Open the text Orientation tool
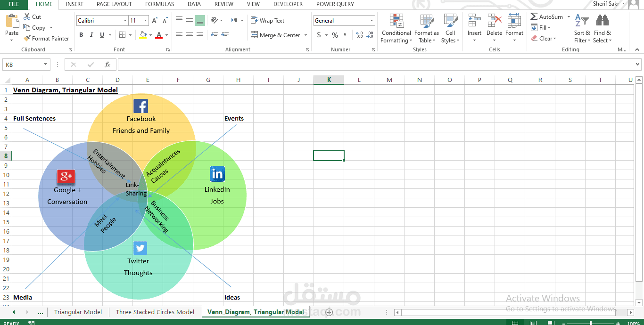 pos(215,20)
